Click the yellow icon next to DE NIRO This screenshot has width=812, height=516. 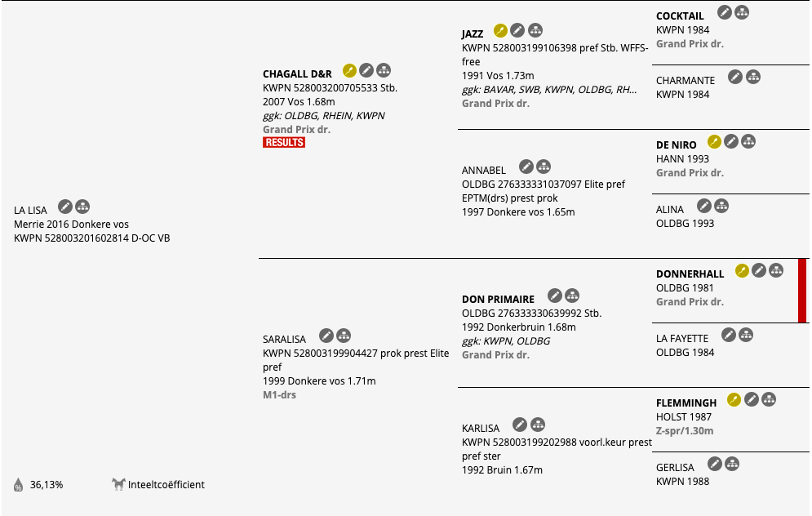(x=714, y=141)
